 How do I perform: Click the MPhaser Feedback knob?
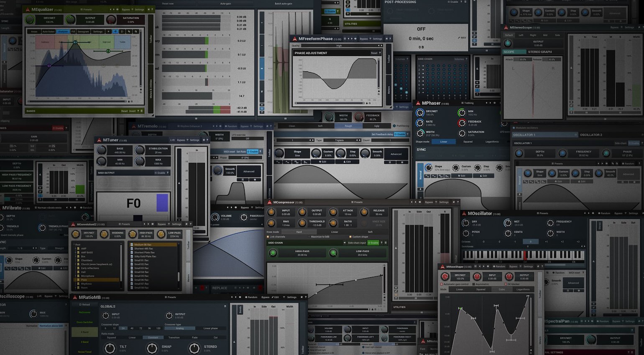pos(462,123)
